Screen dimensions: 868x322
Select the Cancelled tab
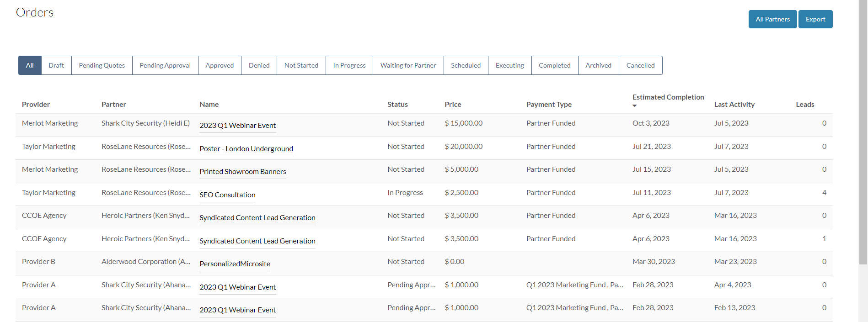point(640,65)
